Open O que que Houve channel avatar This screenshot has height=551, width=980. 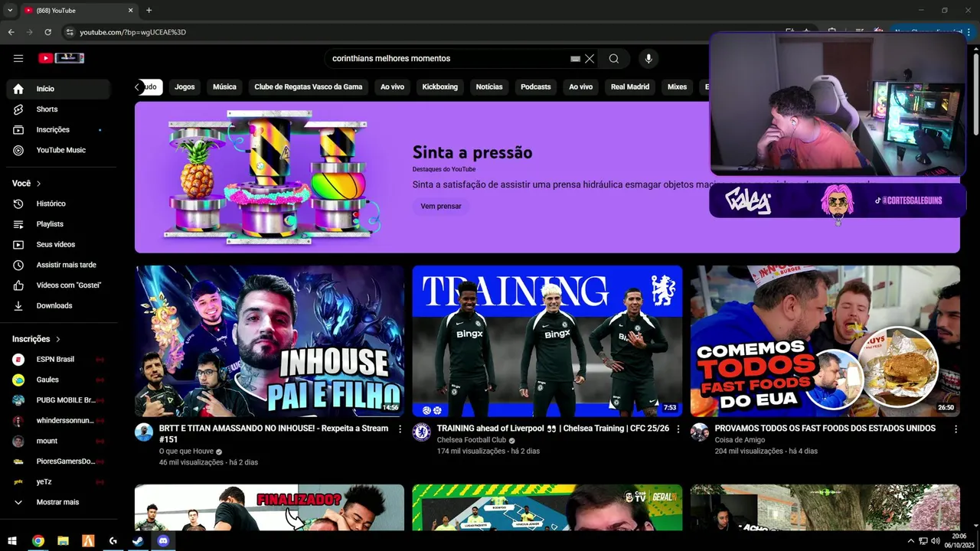[144, 432]
